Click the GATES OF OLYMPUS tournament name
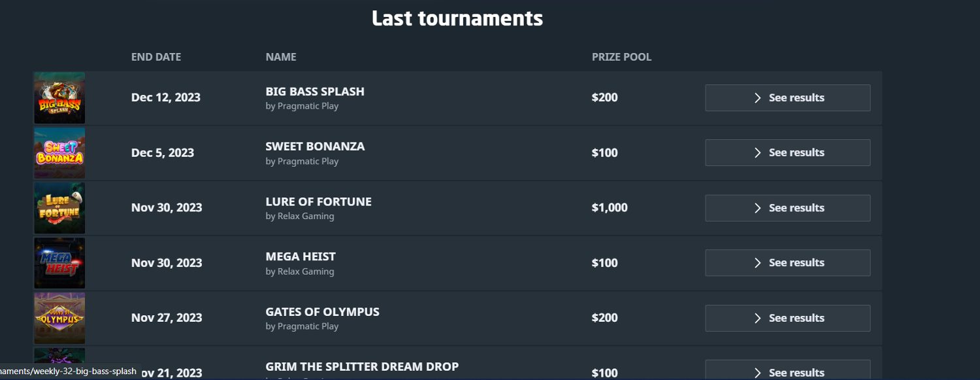 pyautogui.click(x=322, y=312)
